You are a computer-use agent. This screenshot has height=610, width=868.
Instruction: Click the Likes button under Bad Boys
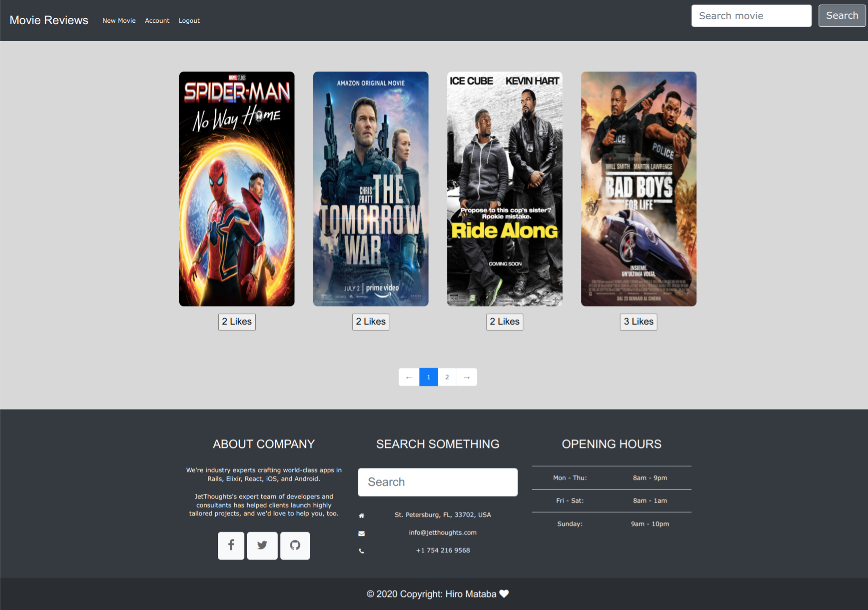coord(638,322)
